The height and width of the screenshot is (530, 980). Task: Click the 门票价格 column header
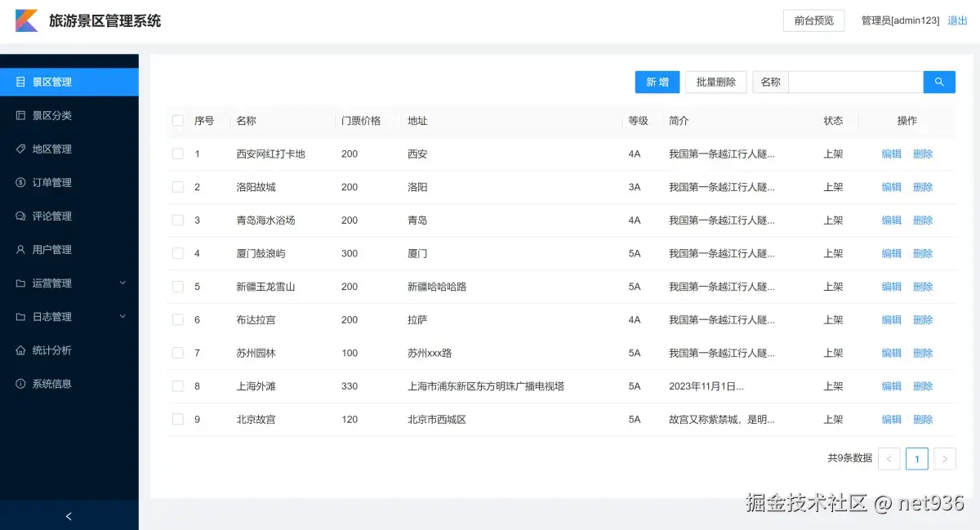(x=361, y=121)
